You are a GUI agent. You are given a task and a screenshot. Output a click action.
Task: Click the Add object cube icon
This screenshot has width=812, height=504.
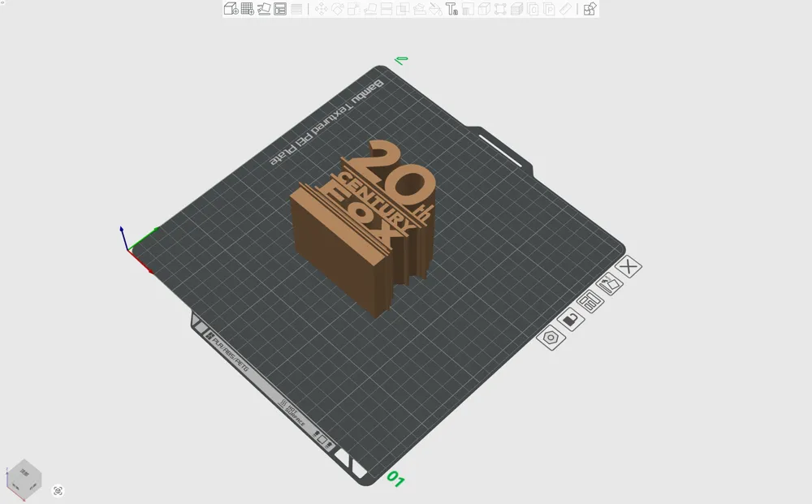[231, 9]
